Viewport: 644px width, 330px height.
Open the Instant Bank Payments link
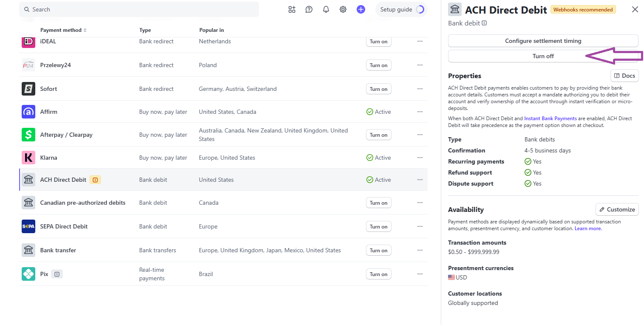pyautogui.click(x=550, y=118)
